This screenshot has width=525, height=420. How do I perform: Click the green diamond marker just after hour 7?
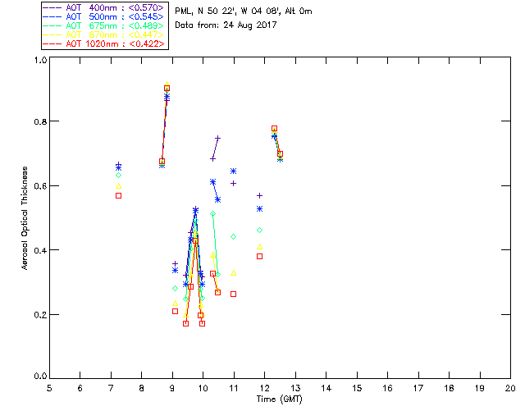(x=118, y=176)
